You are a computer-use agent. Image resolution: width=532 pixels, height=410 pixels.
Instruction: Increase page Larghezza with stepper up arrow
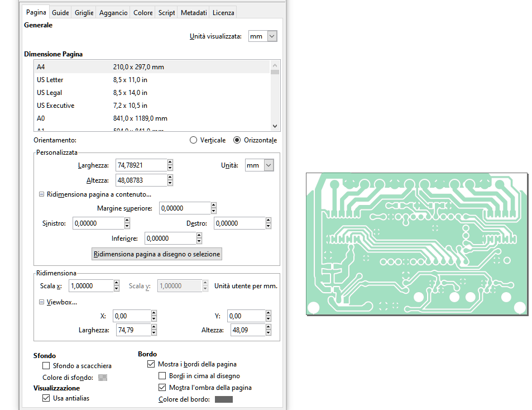point(170,162)
